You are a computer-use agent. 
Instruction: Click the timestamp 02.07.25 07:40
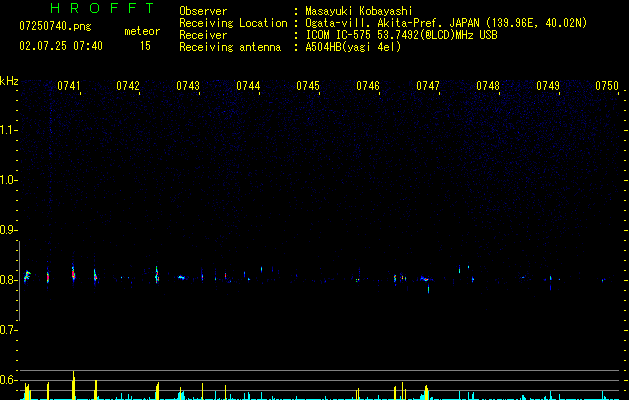click(61, 46)
